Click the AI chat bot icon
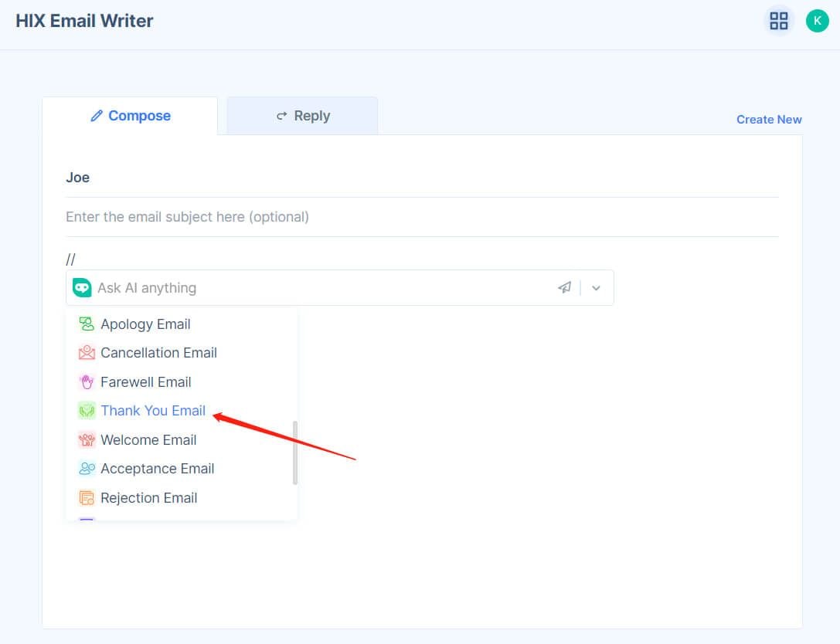840x644 pixels. click(82, 288)
